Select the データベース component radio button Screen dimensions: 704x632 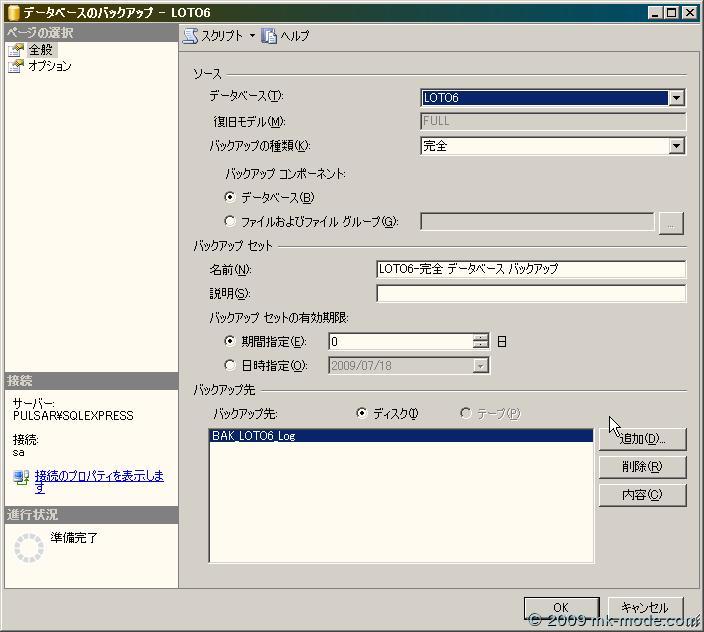point(230,198)
